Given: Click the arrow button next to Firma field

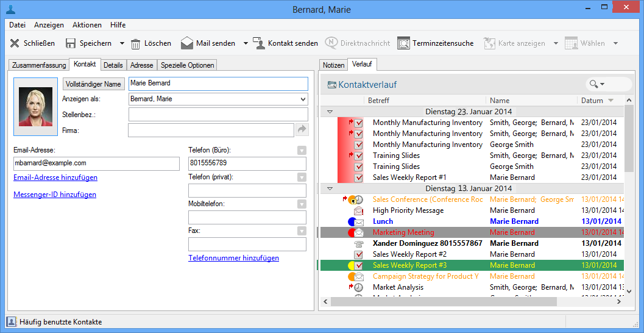Looking at the screenshot, I should 302,130.
